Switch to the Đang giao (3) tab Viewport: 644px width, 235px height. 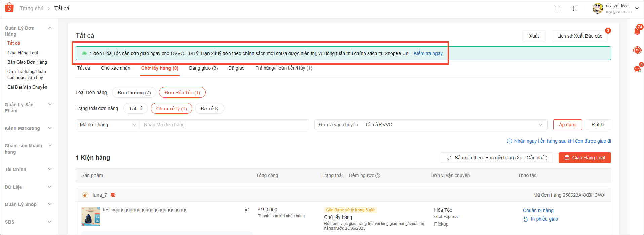pos(203,68)
